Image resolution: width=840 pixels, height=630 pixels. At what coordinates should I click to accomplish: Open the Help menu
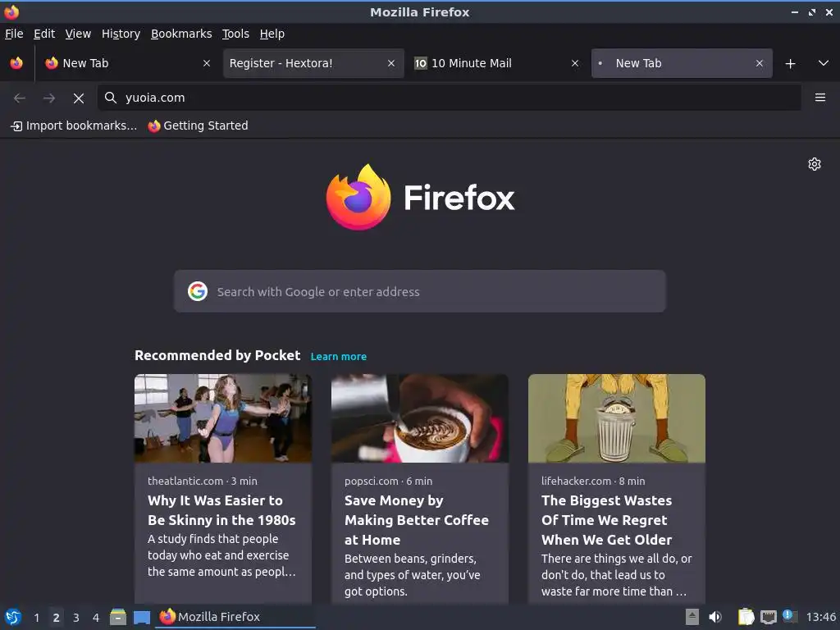(x=272, y=34)
